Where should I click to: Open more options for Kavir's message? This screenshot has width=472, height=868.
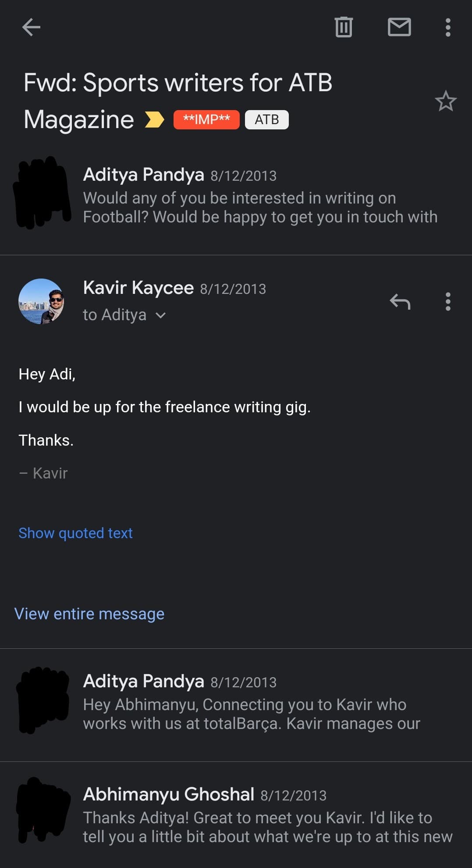point(447,302)
